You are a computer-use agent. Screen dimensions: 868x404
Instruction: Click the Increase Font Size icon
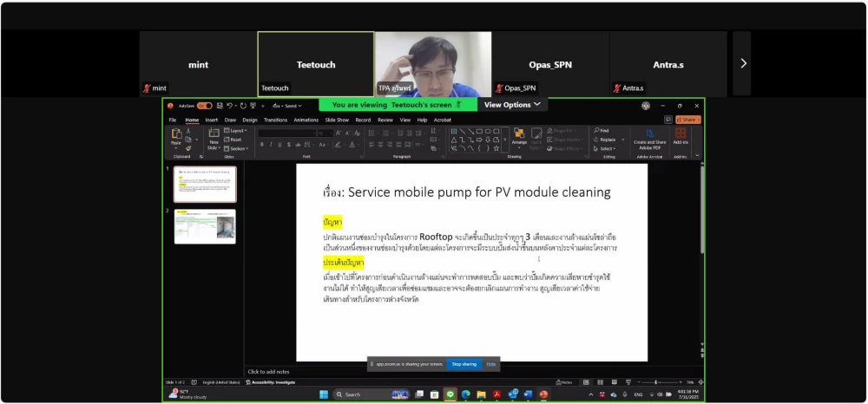click(339, 134)
